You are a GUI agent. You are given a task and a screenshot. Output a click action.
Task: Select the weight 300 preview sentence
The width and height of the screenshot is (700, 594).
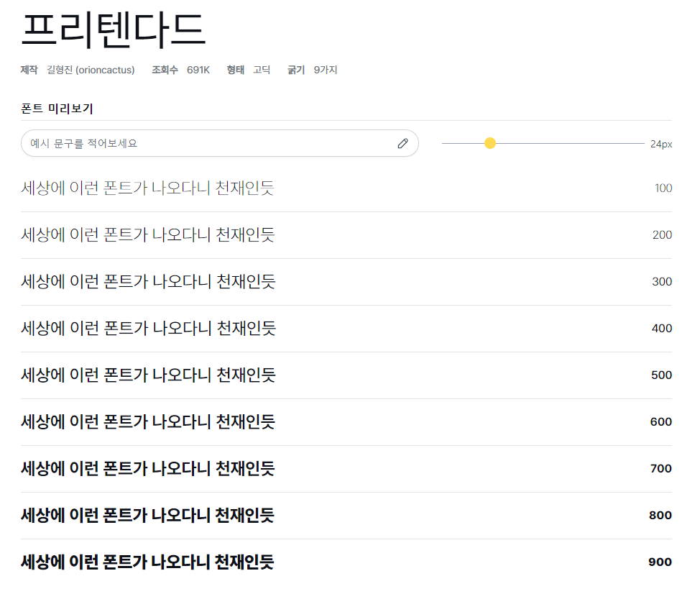(x=148, y=281)
